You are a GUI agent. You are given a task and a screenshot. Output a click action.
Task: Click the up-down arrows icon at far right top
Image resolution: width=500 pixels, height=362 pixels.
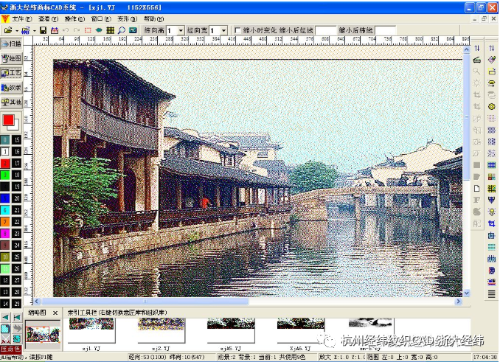coord(491,48)
